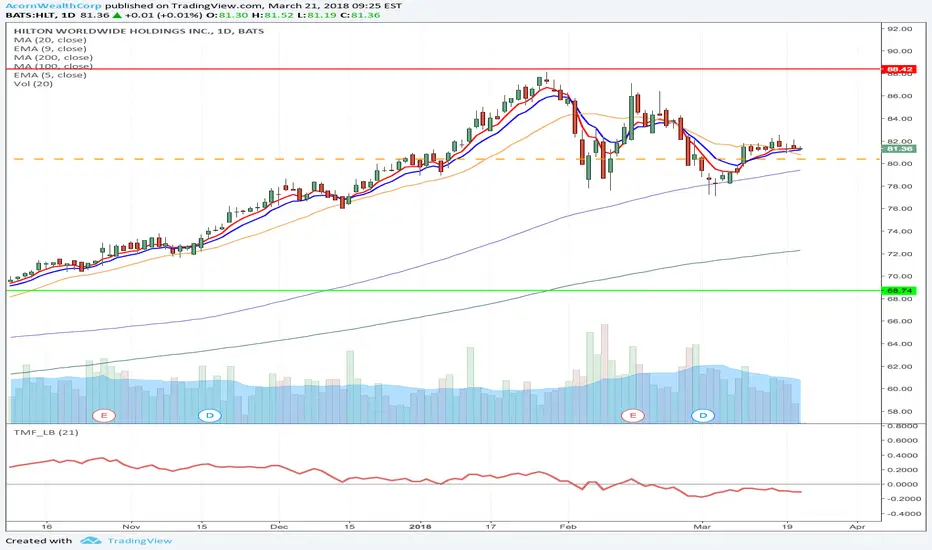Click the current price 81.36 axis label

(x=899, y=149)
